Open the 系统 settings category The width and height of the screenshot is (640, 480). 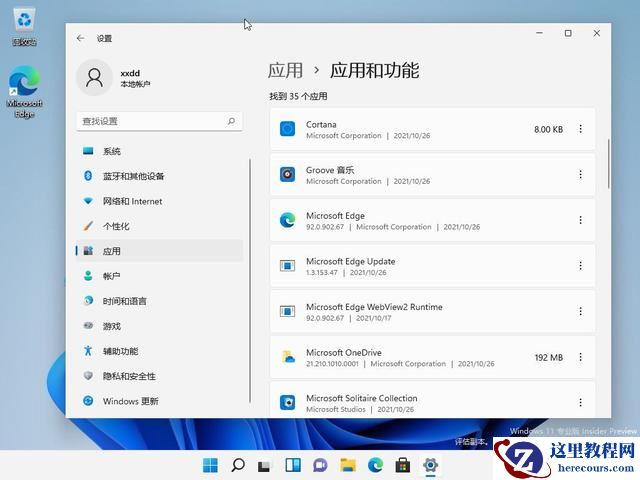coord(159,151)
